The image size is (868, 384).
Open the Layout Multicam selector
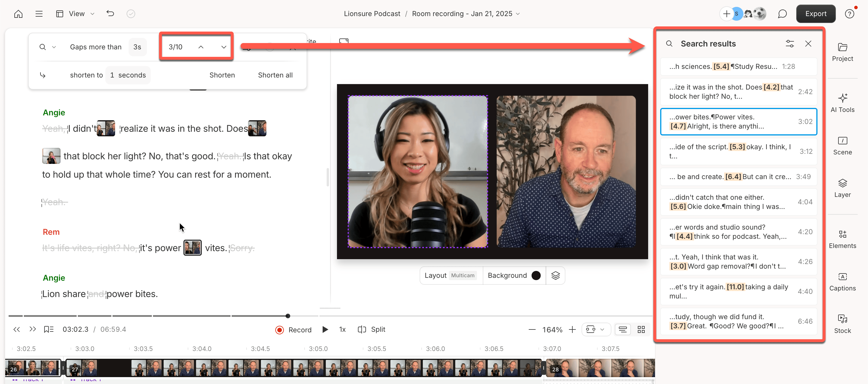pos(451,276)
